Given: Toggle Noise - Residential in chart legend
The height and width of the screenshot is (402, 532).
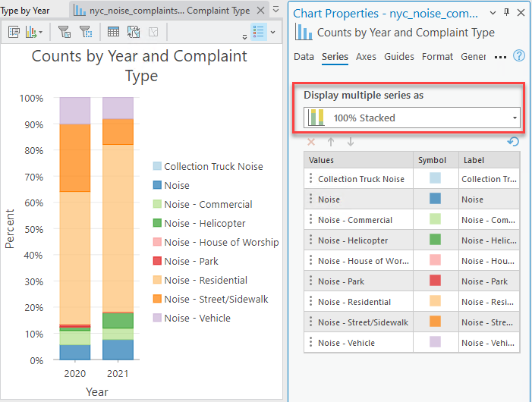Looking at the screenshot, I should 206,280.
